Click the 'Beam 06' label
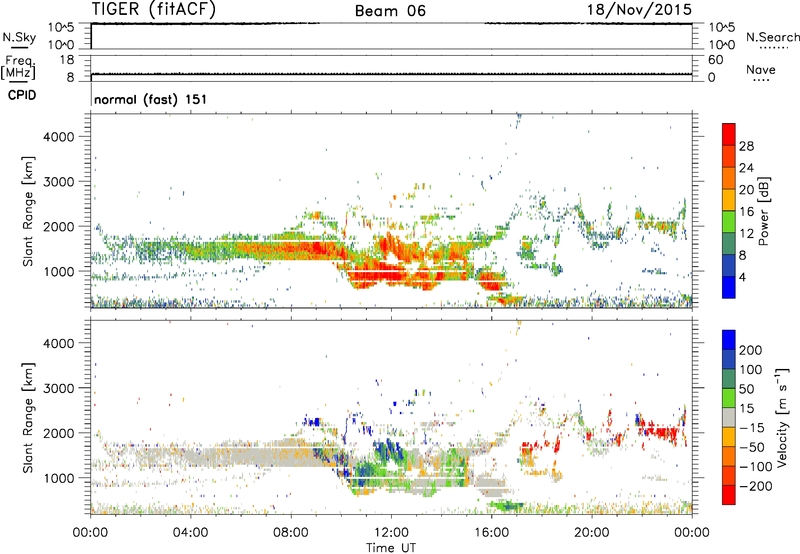The width and height of the screenshot is (800, 554). coord(390,11)
